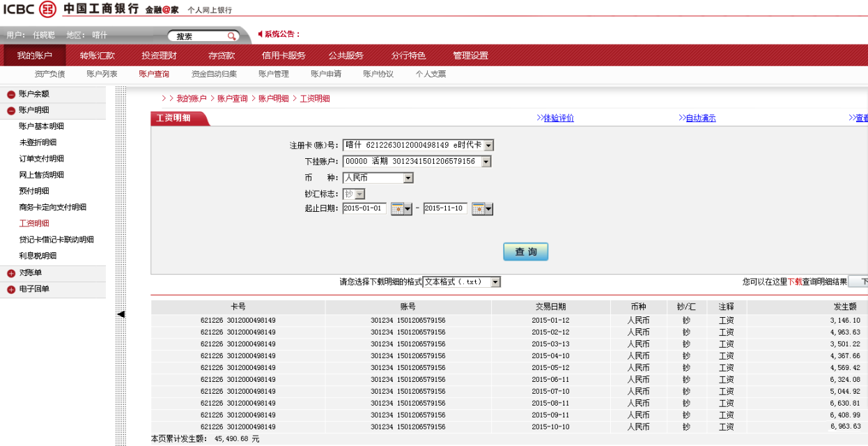Screen dimensions: 868x446
Task: Open the download format dropdown
Action: (x=495, y=282)
